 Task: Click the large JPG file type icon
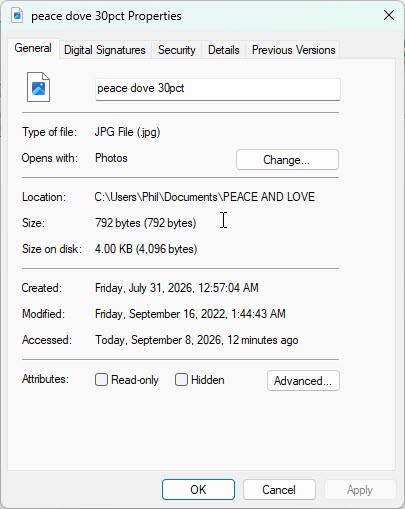coord(38,87)
